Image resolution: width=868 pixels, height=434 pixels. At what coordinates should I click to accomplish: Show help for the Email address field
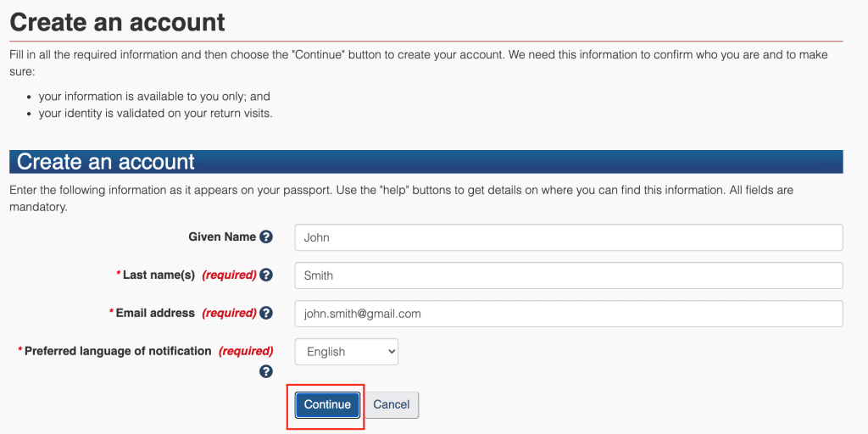pos(266,314)
